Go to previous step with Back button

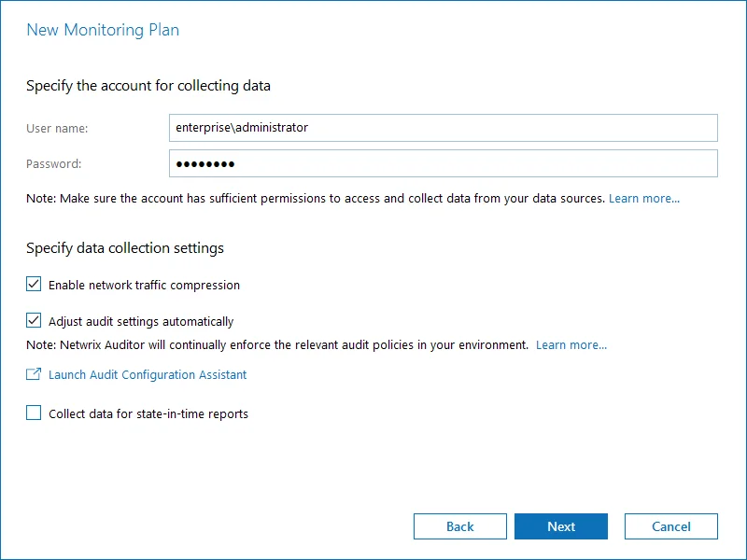459,526
